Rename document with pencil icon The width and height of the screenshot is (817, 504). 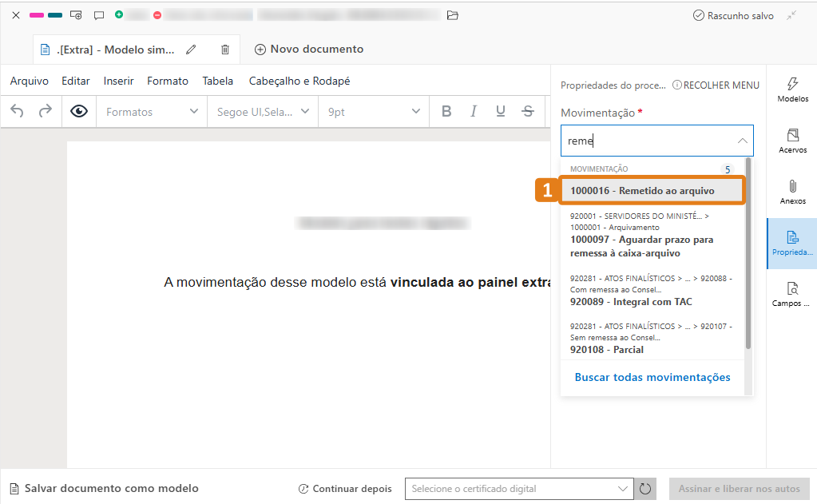point(191,50)
